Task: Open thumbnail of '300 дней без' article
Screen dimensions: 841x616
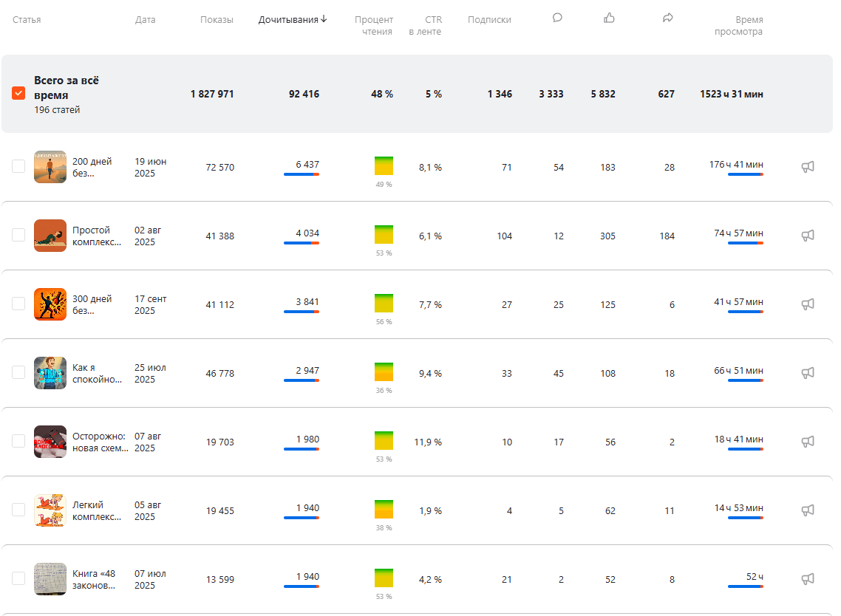Action: click(50, 304)
